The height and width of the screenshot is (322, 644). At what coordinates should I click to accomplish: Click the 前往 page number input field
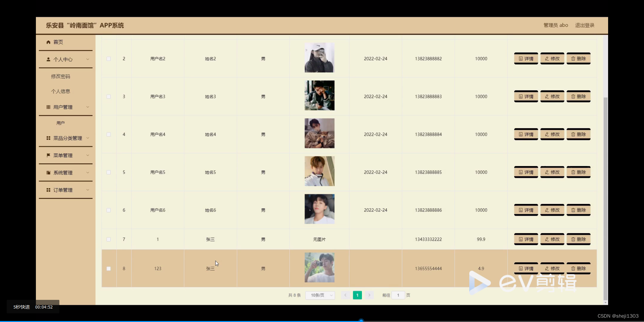tap(398, 295)
